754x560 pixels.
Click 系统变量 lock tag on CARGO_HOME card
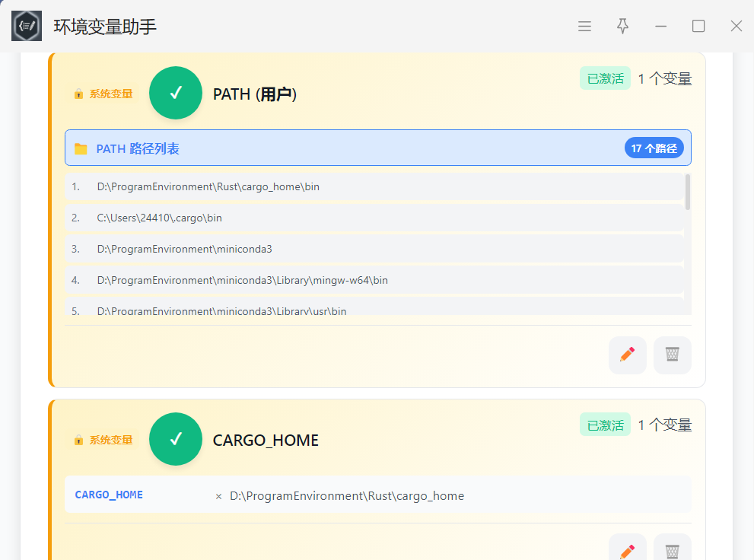pyautogui.click(x=103, y=440)
